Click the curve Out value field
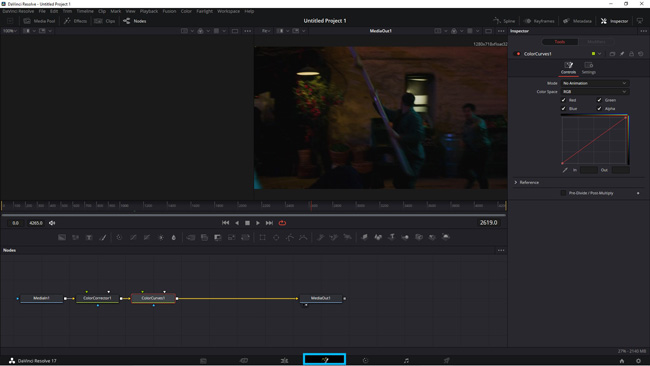Image resolution: width=650 pixels, height=366 pixels. pos(620,170)
